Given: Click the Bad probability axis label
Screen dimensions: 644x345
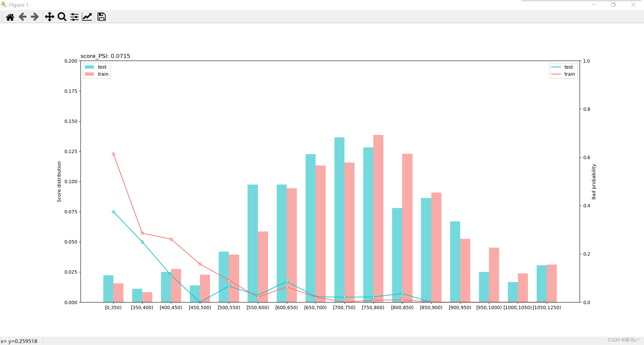Looking at the screenshot, I should click(x=594, y=182).
